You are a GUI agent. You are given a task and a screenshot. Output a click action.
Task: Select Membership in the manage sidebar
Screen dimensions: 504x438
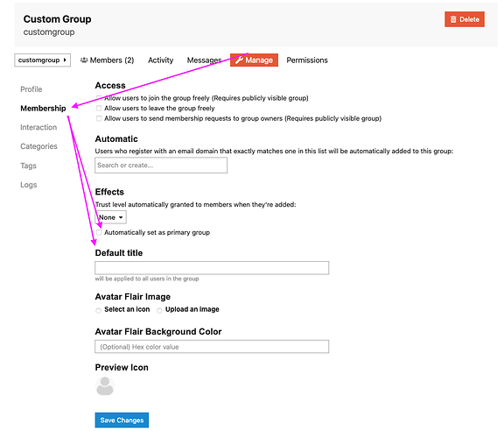[x=43, y=108]
